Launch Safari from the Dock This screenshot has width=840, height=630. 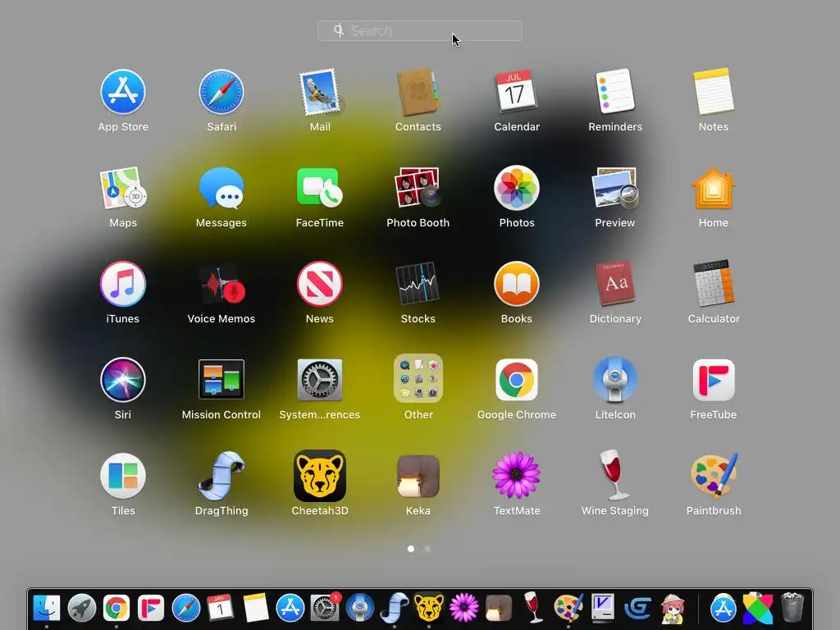[186, 609]
